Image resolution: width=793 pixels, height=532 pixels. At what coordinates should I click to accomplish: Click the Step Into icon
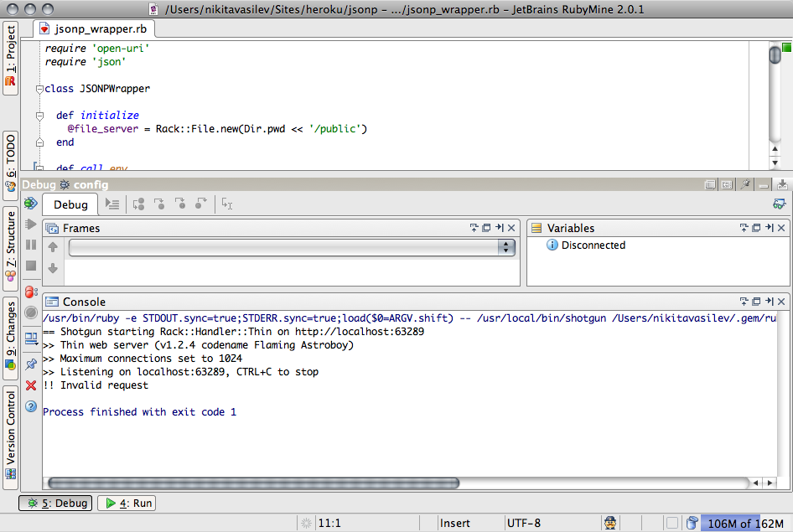[159, 204]
